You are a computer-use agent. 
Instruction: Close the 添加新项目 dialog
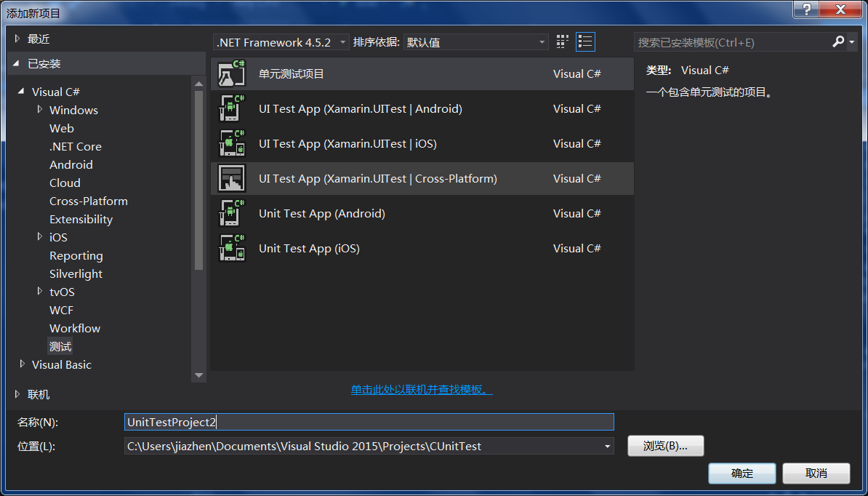pos(841,9)
